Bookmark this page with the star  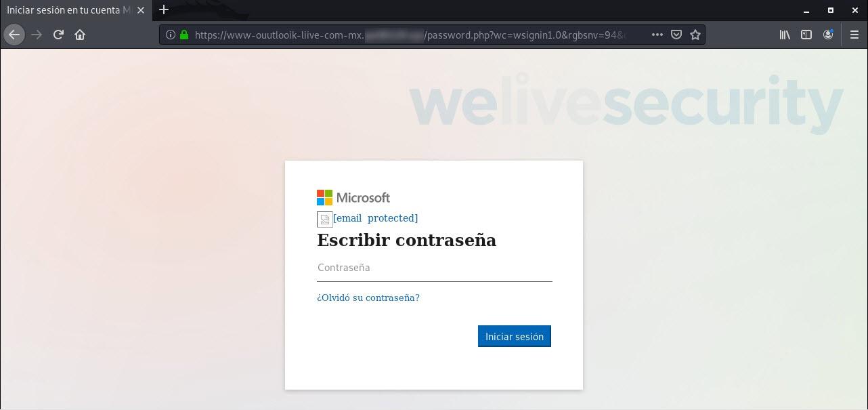click(695, 35)
